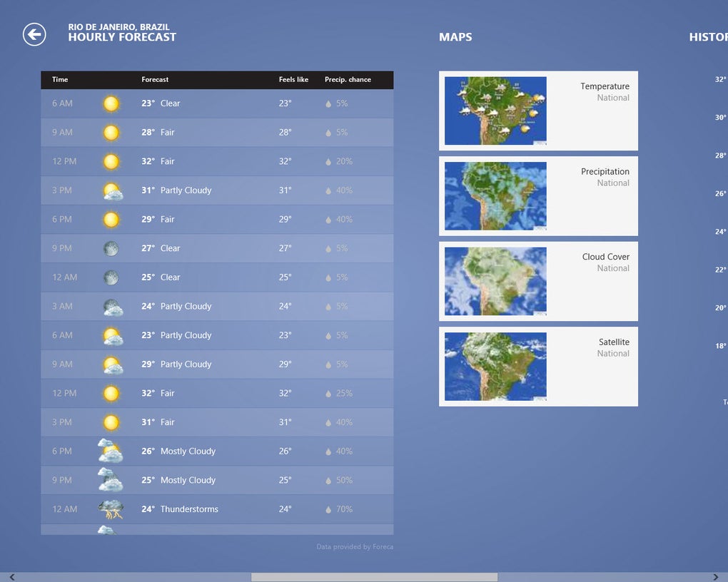Click the horizontal scrollbar thumb
The image size is (728, 582).
tap(374, 577)
